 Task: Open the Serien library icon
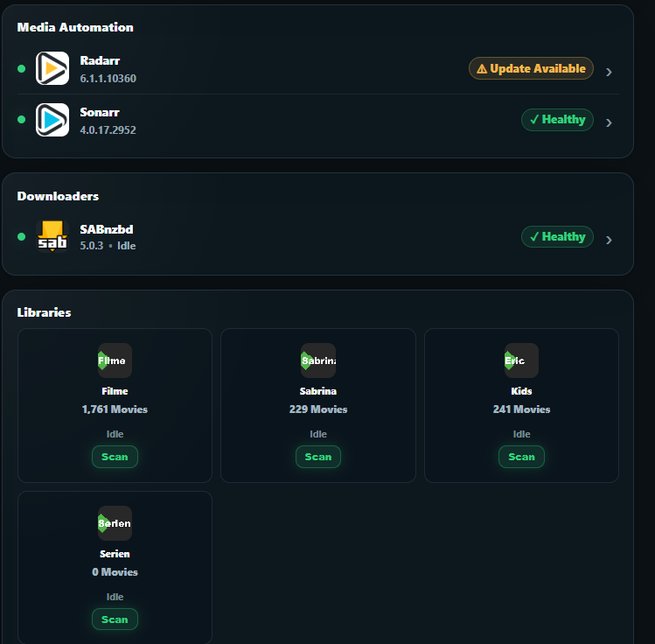115,523
